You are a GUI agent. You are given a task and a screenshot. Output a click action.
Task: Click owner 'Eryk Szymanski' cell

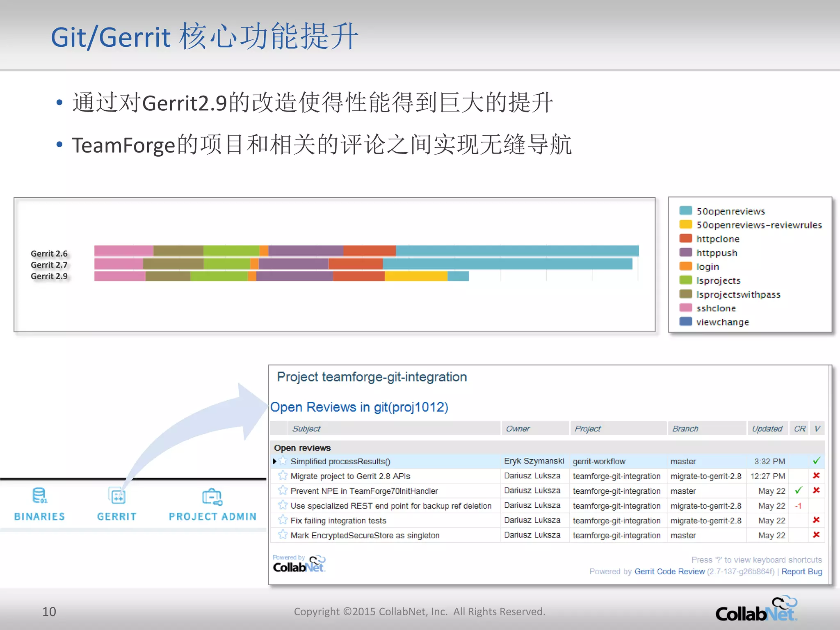534,461
